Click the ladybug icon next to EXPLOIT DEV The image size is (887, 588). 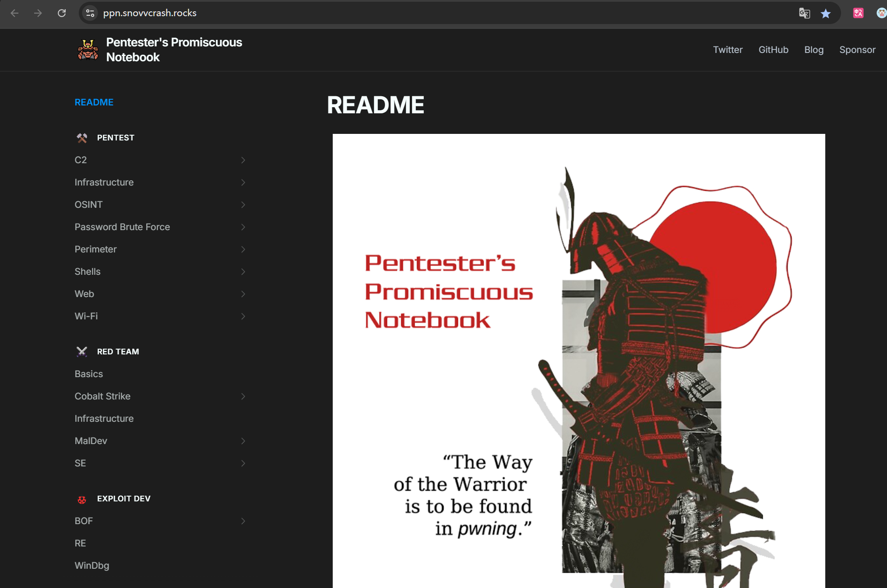82,499
